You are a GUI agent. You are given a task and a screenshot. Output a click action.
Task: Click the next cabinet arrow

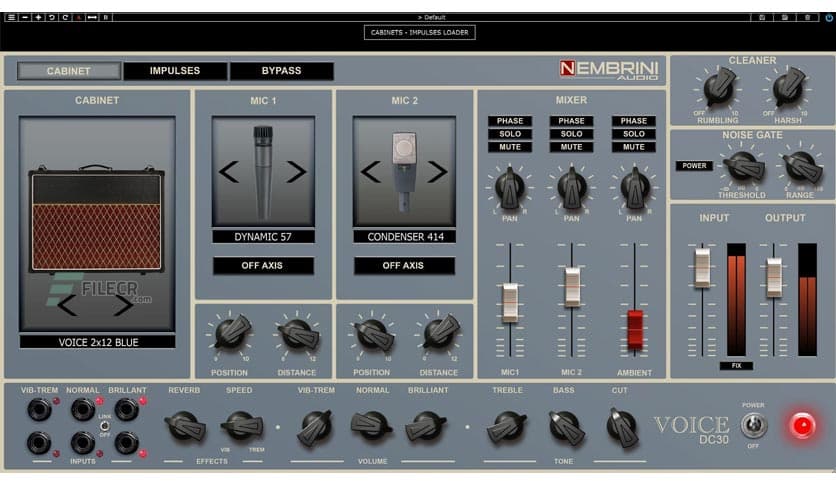pyautogui.click(x=124, y=305)
